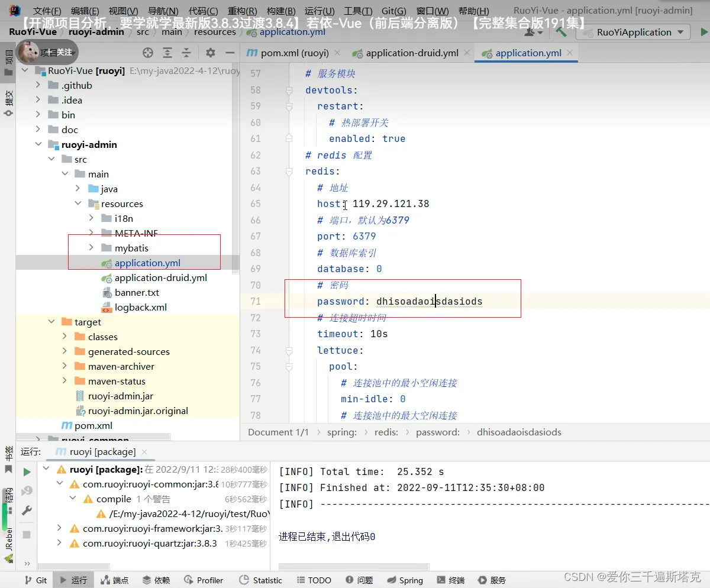710x588 pixels.
Task: Click the wrench icon in Run panel
Action: pyautogui.click(x=27, y=511)
